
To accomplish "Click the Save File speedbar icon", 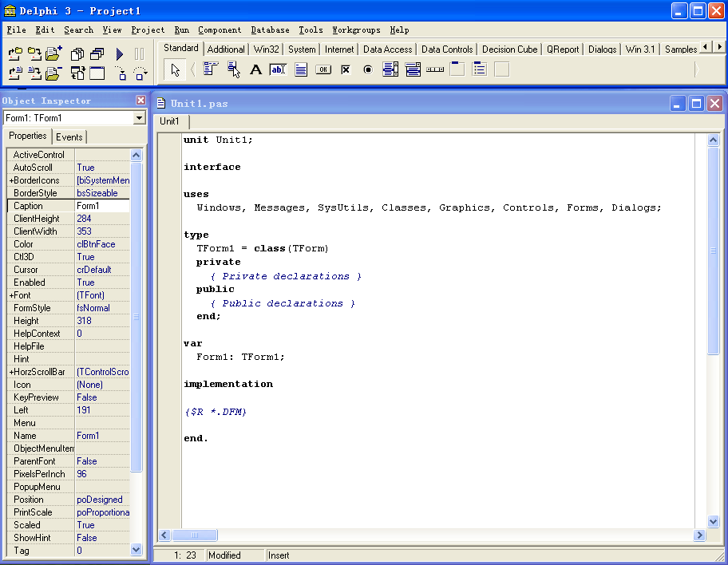I will (34, 73).
